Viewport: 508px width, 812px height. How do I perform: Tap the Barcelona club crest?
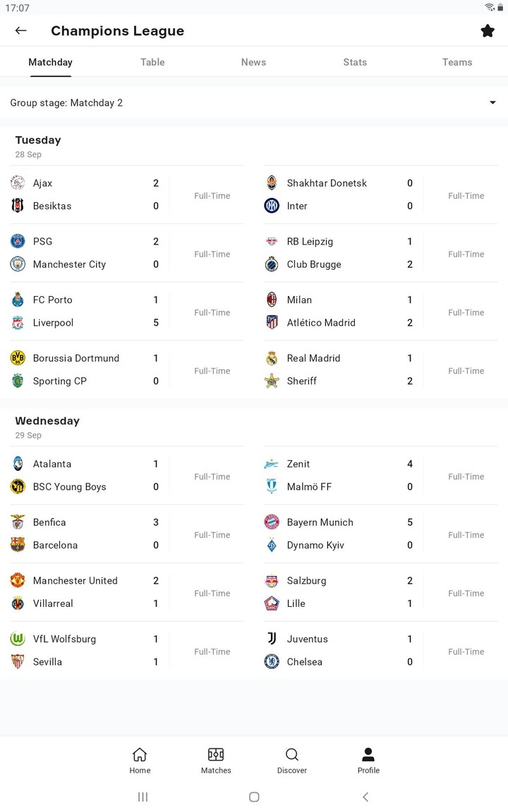[18, 545]
